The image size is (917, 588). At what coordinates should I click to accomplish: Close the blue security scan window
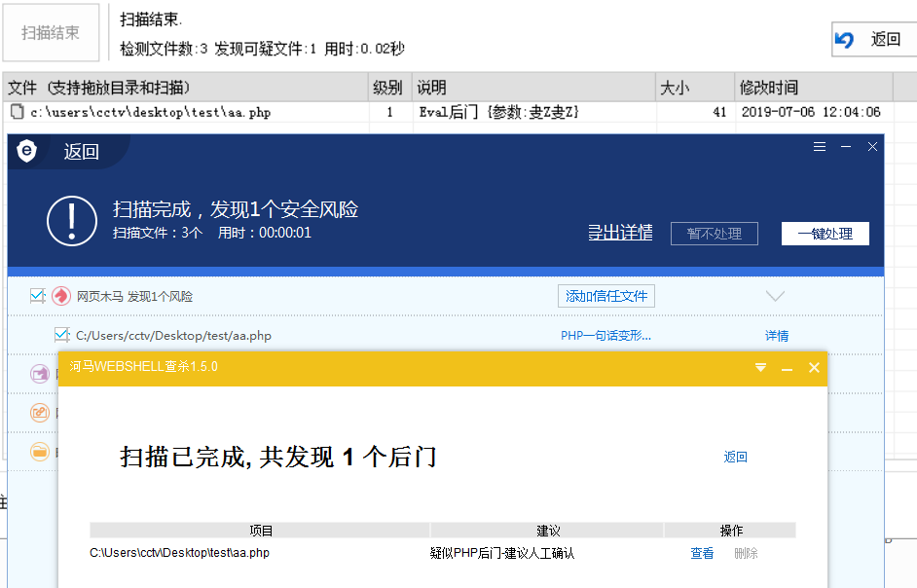(872, 147)
